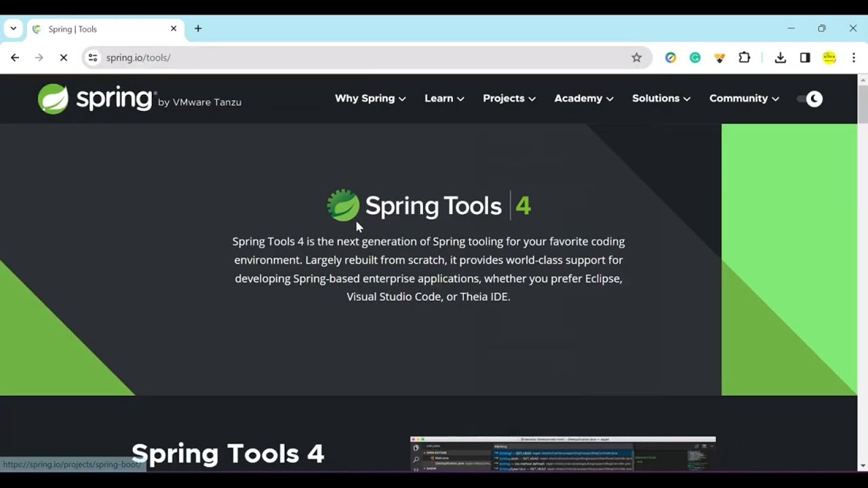
Task: Click the VS Code screenshot thumbnail
Action: click(x=563, y=453)
